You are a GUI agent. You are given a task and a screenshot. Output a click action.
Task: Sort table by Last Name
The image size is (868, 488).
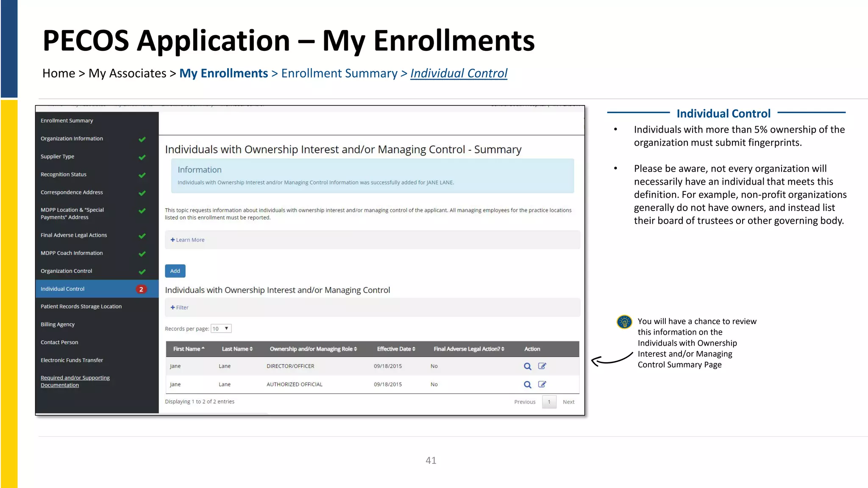click(x=237, y=349)
